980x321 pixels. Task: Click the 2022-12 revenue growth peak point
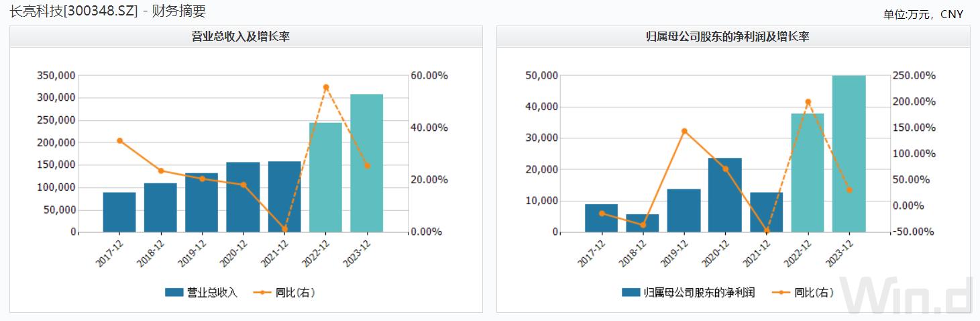point(326,87)
